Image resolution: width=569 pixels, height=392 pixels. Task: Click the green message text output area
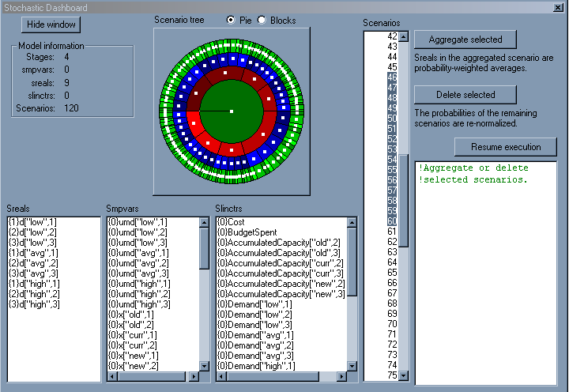tap(485, 273)
